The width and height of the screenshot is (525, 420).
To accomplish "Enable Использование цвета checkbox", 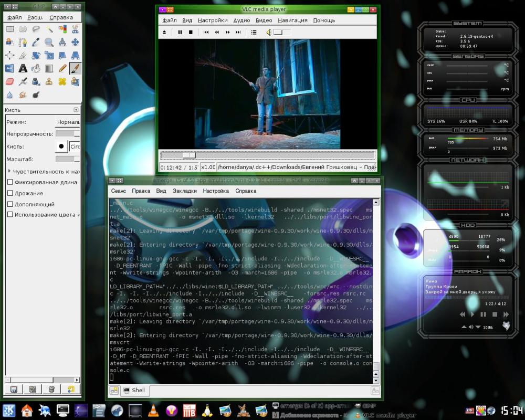I will click(10, 214).
